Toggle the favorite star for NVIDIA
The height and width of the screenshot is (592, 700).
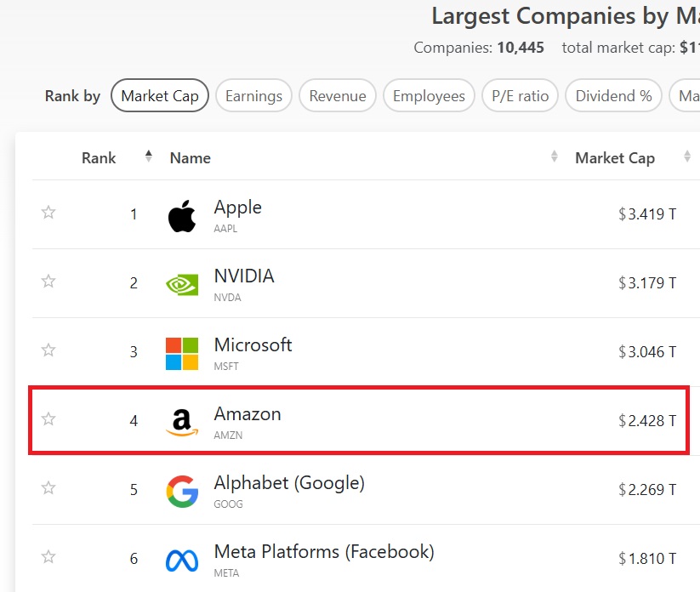48,282
